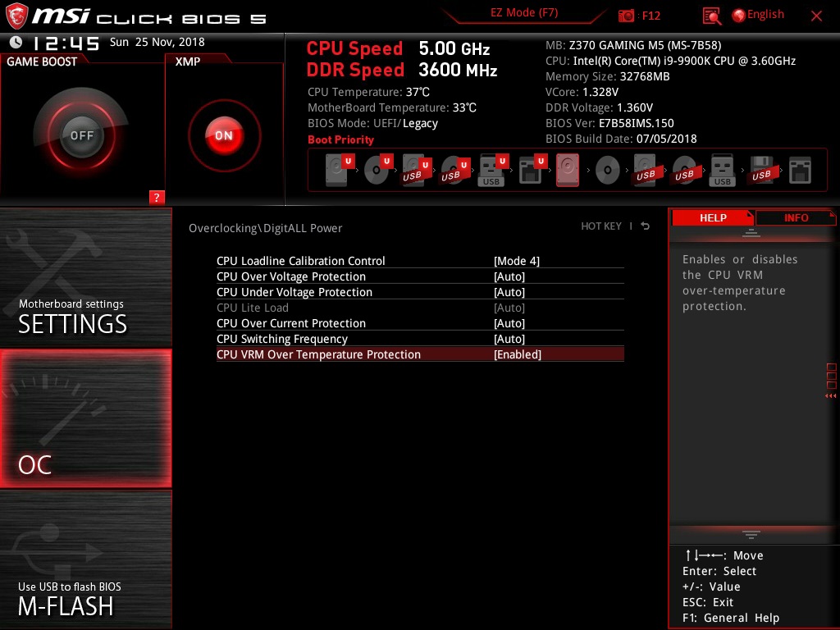Open the M-FLASH BIOS flashing section
Image resolution: width=840 pixels, height=630 pixels.
[x=85, y=559]
